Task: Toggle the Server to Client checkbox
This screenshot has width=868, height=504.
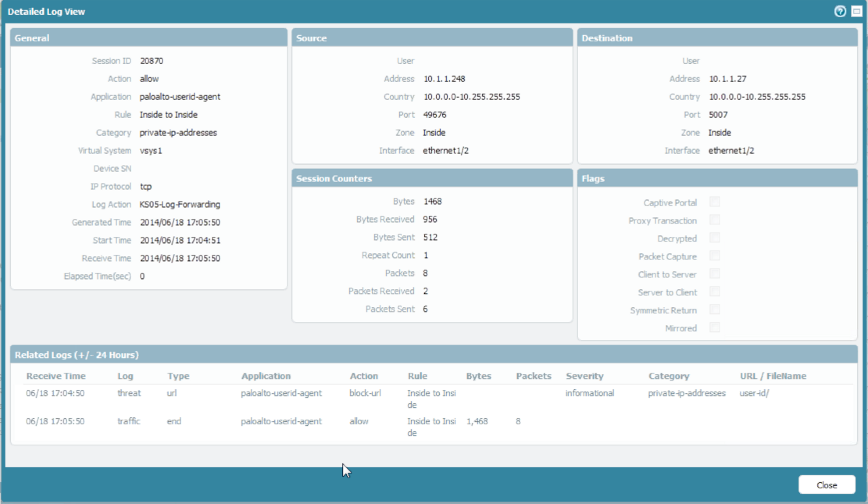Action: [714, 292]
